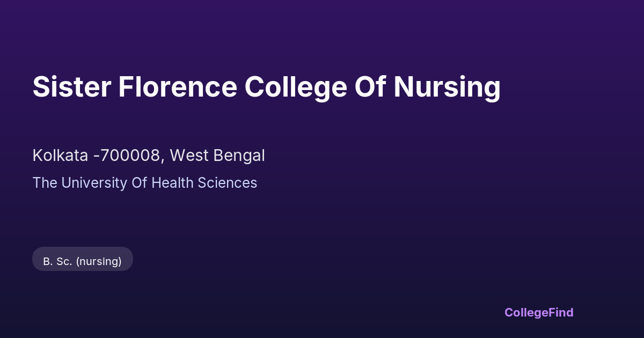Click The University Of Health Sciences text

[144, 183]
